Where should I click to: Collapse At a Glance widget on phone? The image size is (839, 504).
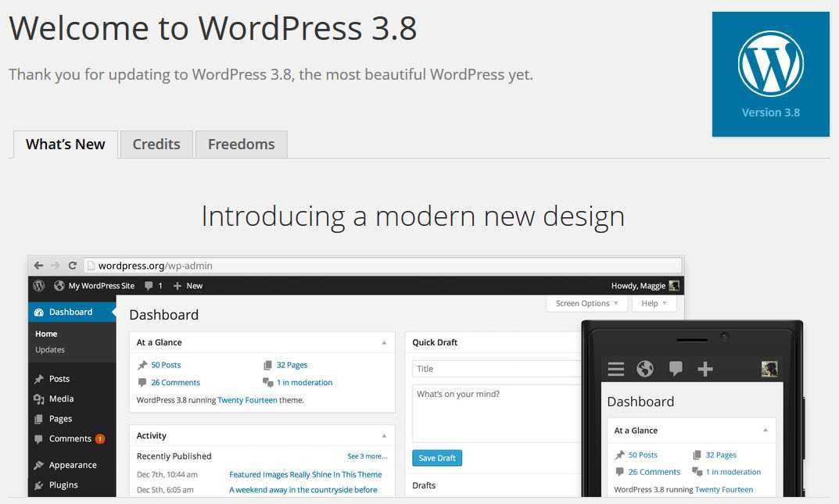pos(765,431)
